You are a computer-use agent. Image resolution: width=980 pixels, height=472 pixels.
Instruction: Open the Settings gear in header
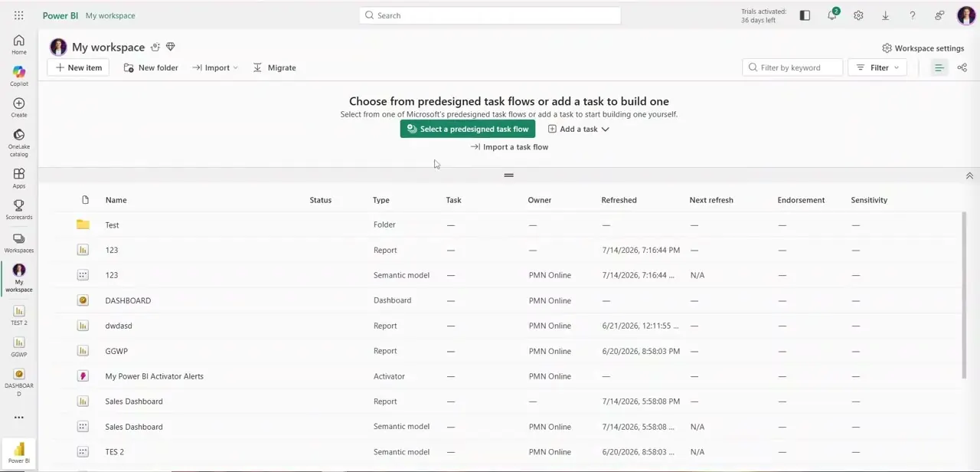858,15
